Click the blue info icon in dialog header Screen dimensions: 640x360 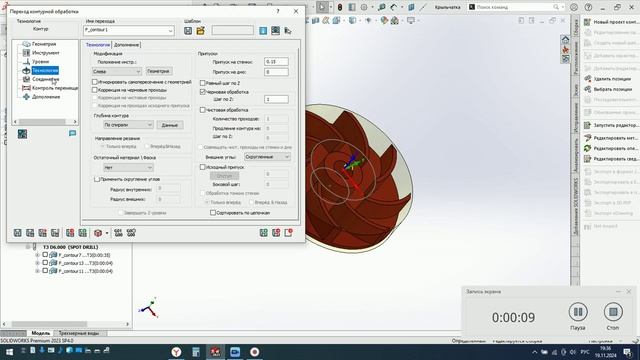click(x=263, y=31)
